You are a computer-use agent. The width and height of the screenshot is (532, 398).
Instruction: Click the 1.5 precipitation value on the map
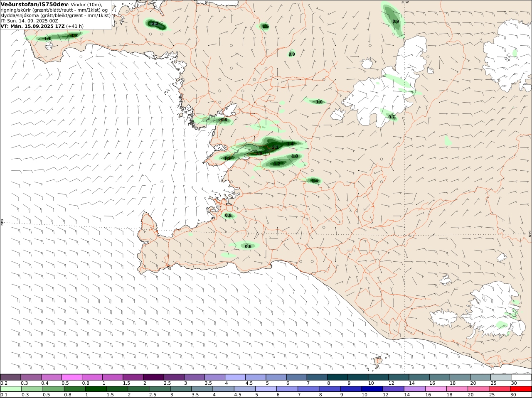[x=266, y=26]
